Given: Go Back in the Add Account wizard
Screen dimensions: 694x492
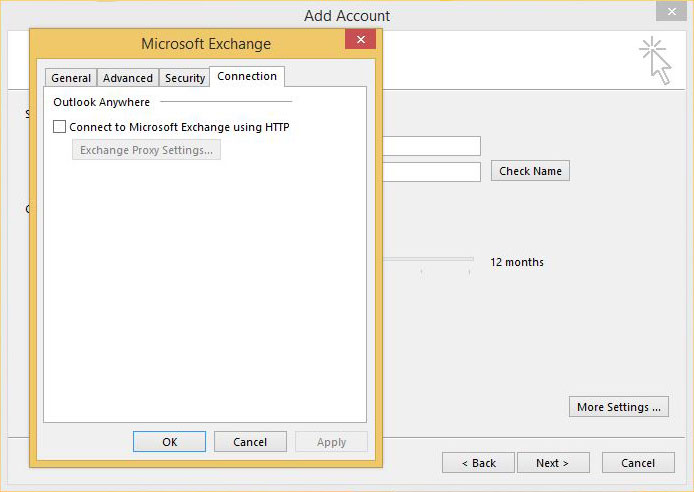Looking at the screenshot, I should (x=478, y=463).
